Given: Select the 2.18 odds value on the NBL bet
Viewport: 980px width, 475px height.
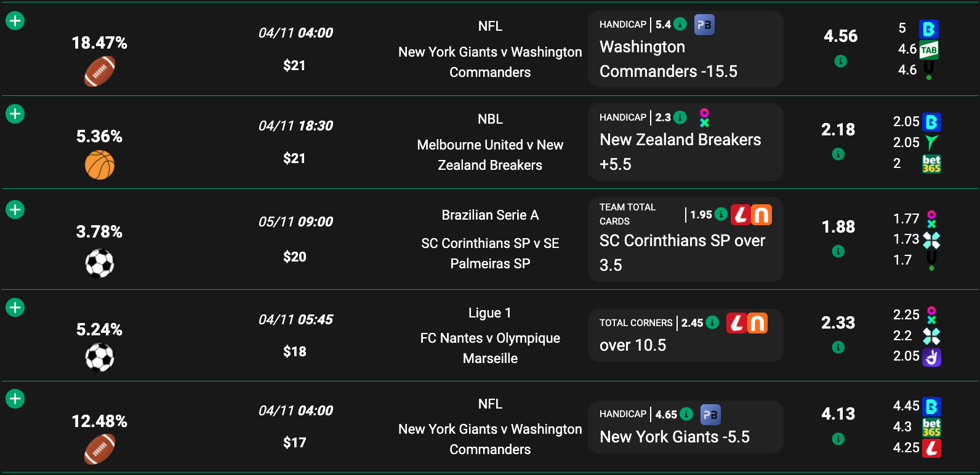Looking at the screenshot, I should pos(838,130).
